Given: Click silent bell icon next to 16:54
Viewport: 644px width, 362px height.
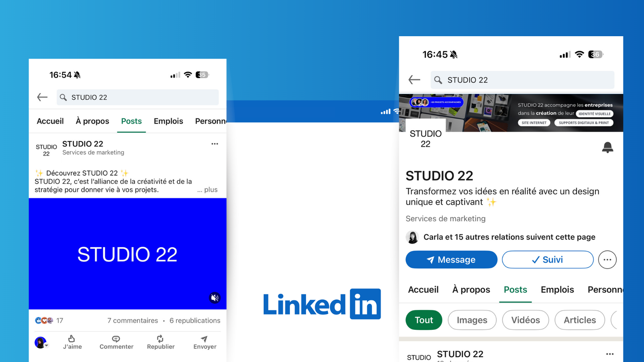Looking at the screenshot, I should 77,75.
